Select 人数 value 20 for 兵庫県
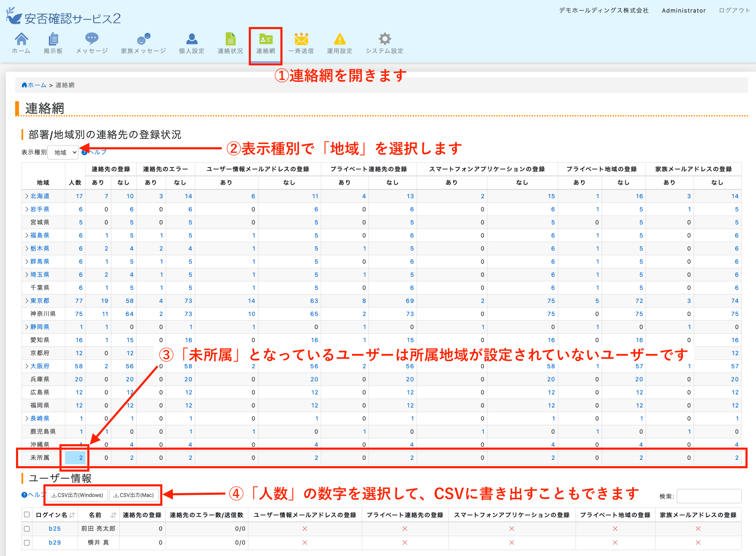756x556 pixels. point(79,379)
